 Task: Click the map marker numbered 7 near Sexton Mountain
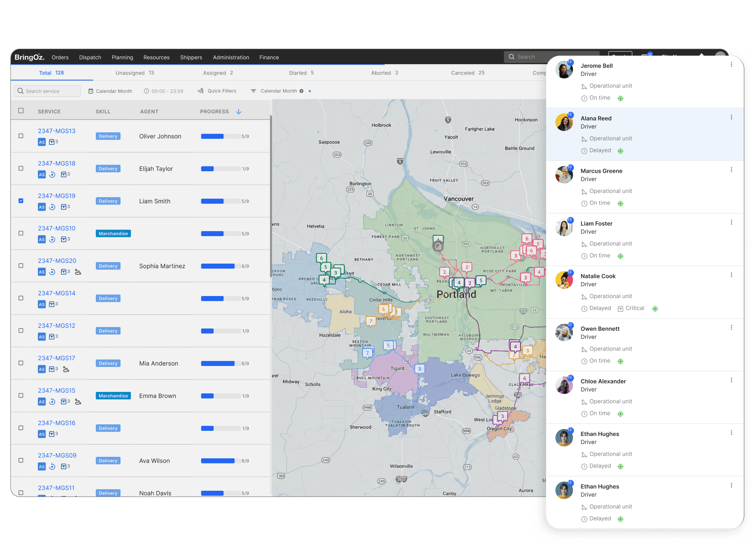(368, 352)
